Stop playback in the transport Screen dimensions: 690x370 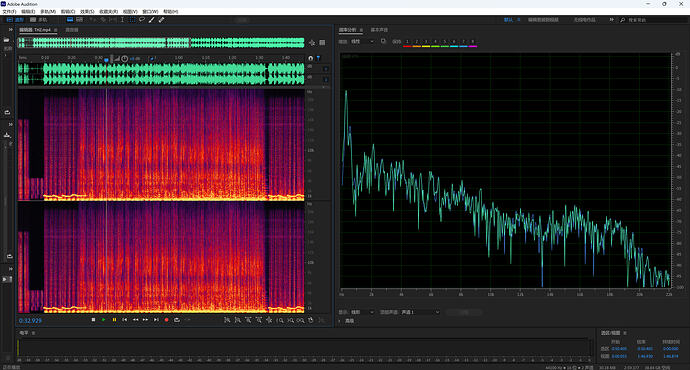coord(93,320)
